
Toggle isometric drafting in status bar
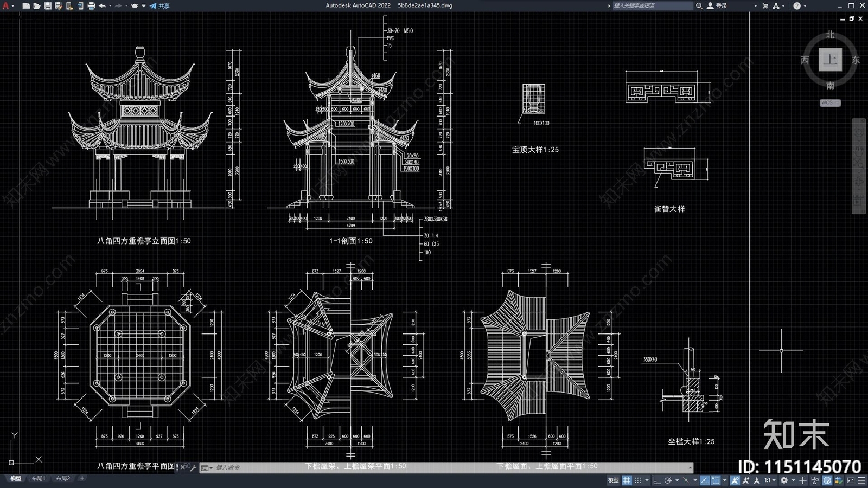pyautogui.click(x=686, y=480)
